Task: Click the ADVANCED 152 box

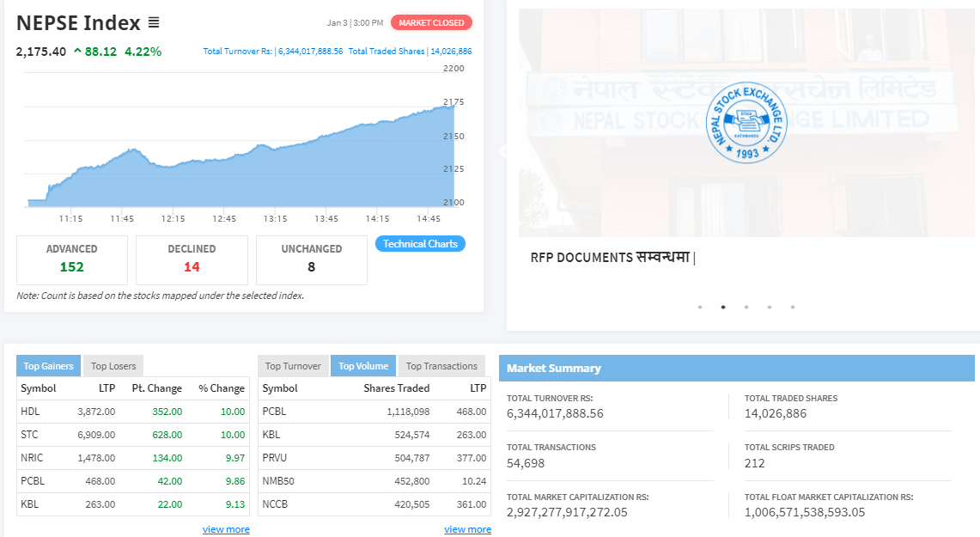Action: point(72,260)
